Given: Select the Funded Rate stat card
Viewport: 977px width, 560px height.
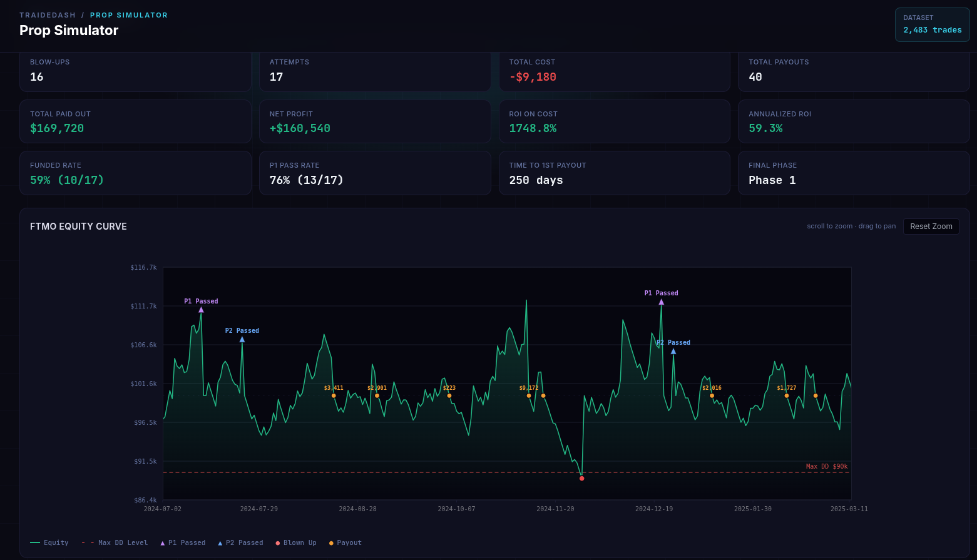Looking at the screenshot, I should pos(135,173).
